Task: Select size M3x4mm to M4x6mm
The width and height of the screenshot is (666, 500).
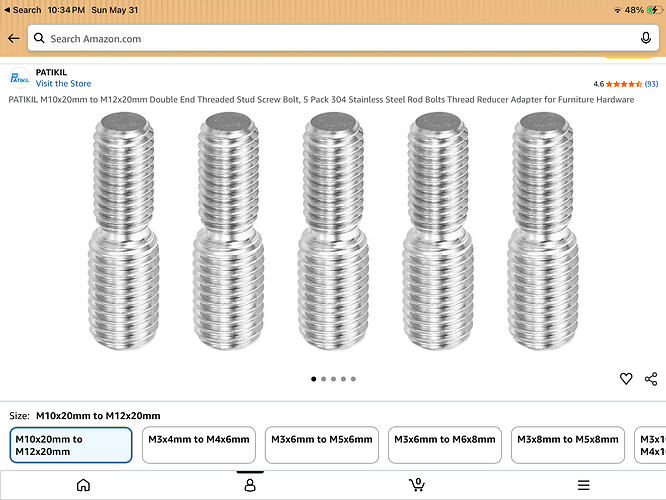Action: (199, 445)
